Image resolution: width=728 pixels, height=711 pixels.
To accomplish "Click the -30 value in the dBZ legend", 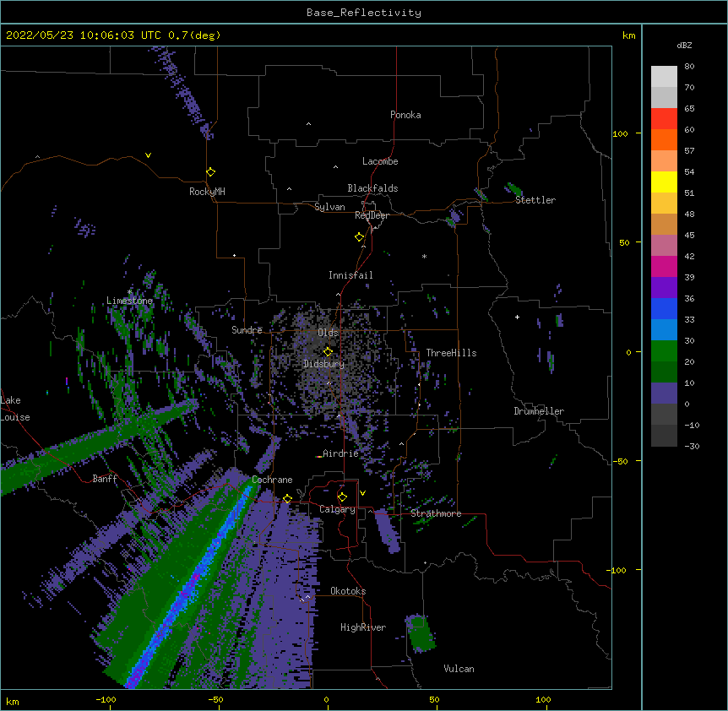I will pyautogui.click(x=692, y=447).
